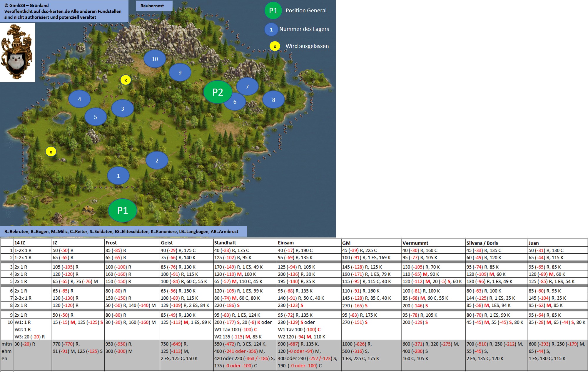Click the Frost column header

[111, 243]
